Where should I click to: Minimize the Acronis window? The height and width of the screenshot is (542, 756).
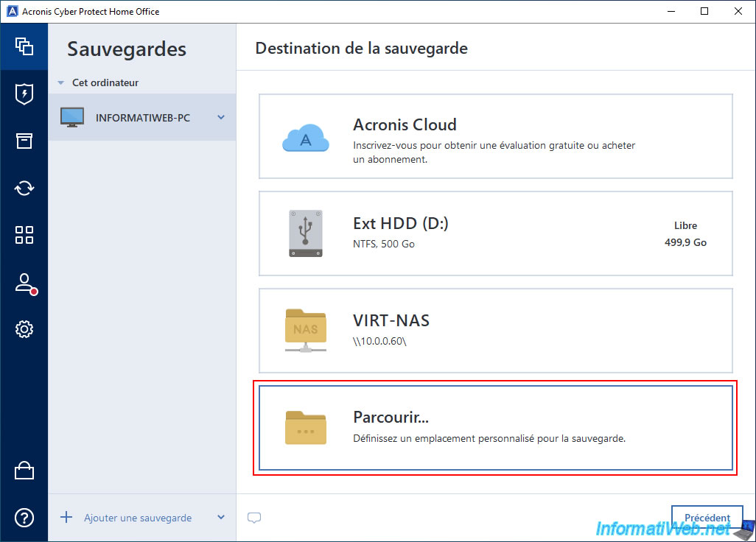click(x=671, y=11)
